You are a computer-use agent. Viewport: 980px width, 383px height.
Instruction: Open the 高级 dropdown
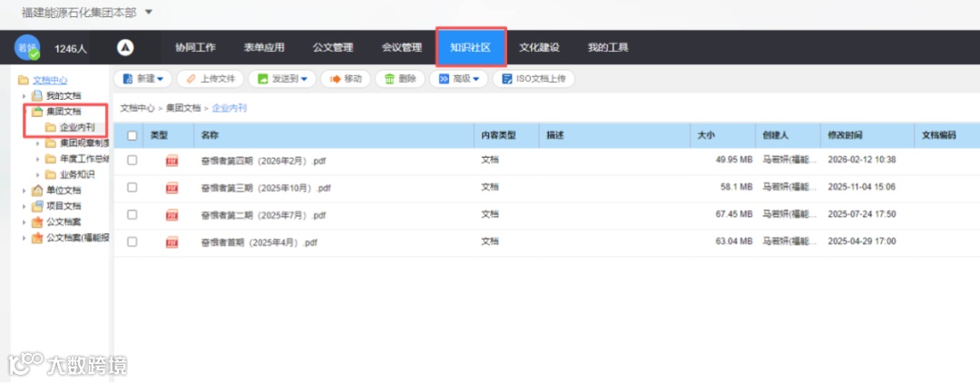click(x=458, y=79)
